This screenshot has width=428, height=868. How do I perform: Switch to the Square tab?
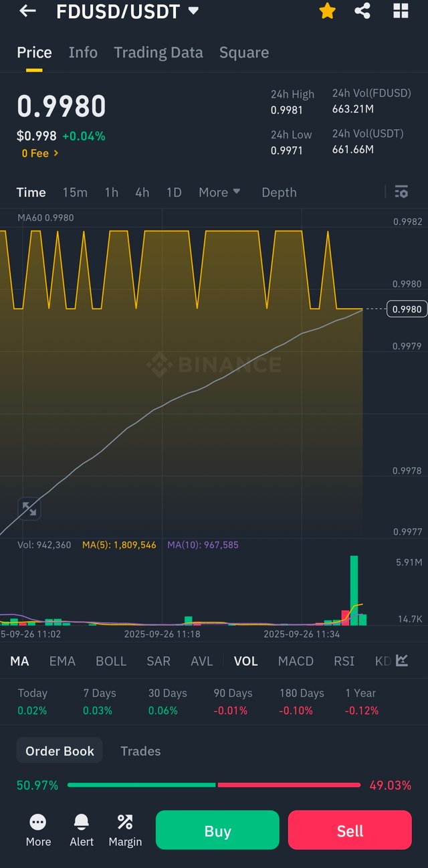(x=244, y=52)
